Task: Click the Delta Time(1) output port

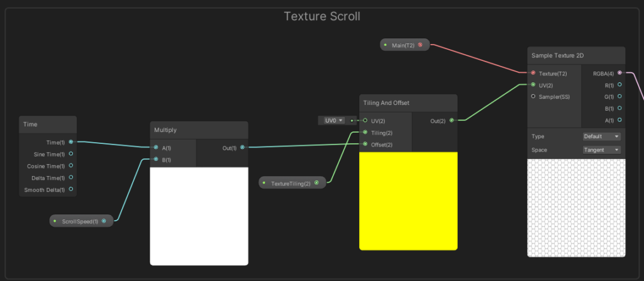Action: [x=70, y=177]
